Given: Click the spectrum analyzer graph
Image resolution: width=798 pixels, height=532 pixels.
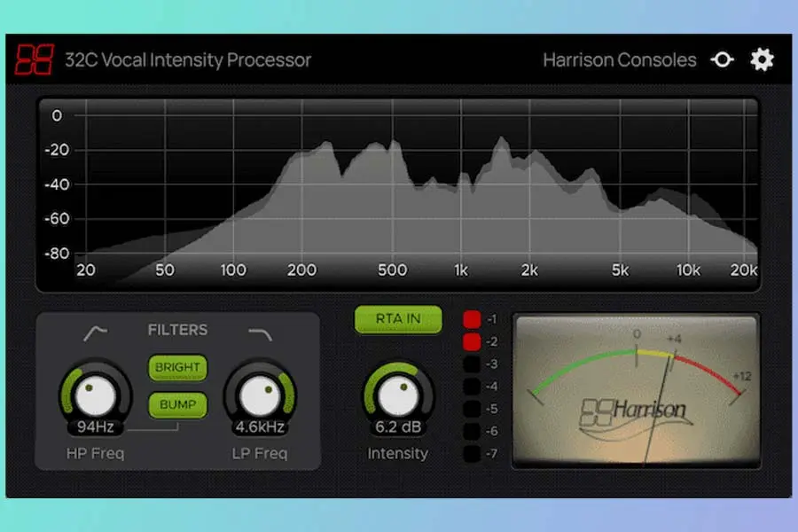Looking at the screenshot, I should point(398,195).
